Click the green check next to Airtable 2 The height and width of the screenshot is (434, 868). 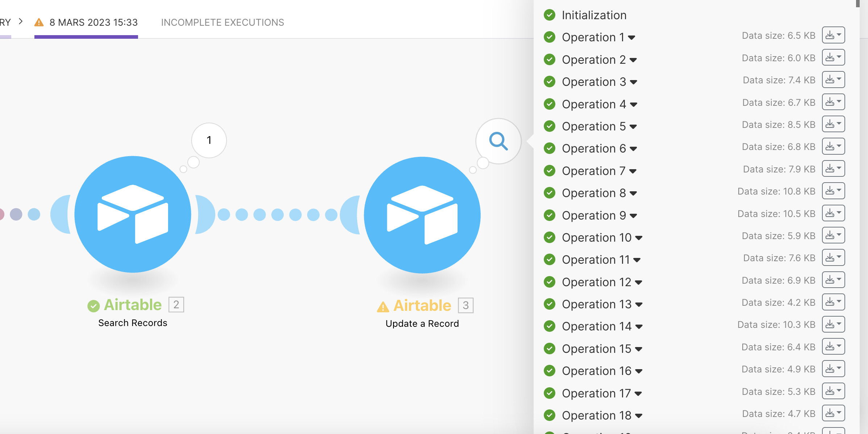pos(93,306)
